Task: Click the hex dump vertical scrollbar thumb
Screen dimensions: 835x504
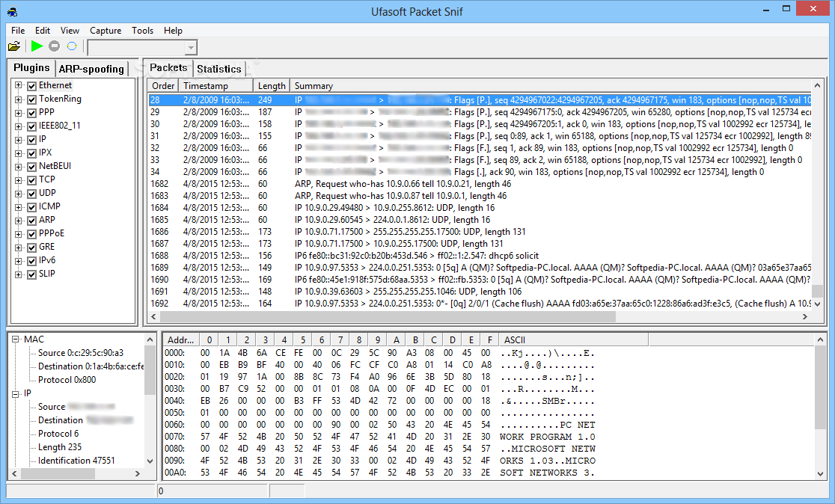Action: [x=820, y=387]
